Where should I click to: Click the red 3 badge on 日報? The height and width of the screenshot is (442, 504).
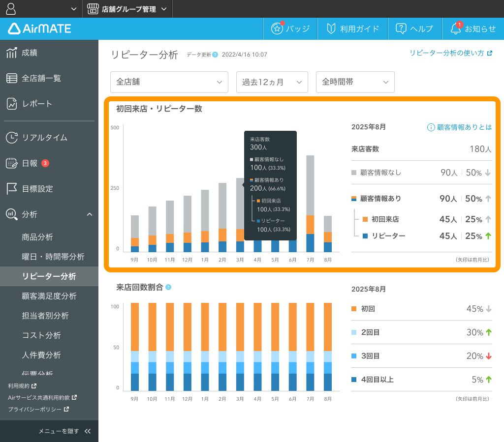pyautogui.click(x=45, y=163)
